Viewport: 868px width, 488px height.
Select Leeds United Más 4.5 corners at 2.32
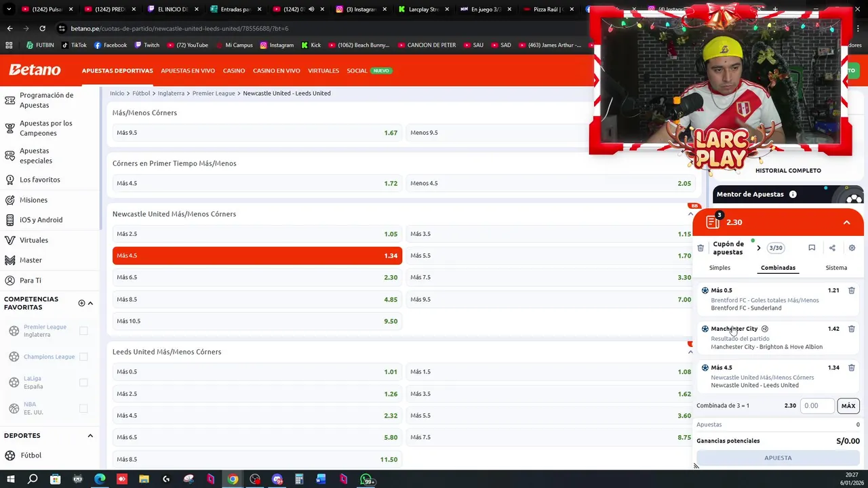(257, 415)
